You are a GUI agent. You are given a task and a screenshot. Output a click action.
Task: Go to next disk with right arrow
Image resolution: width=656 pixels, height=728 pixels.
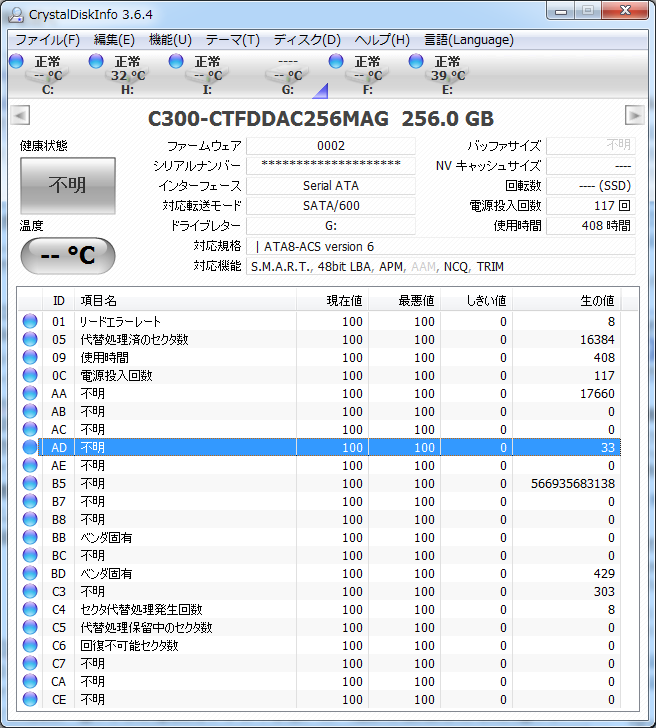[635, 115]
